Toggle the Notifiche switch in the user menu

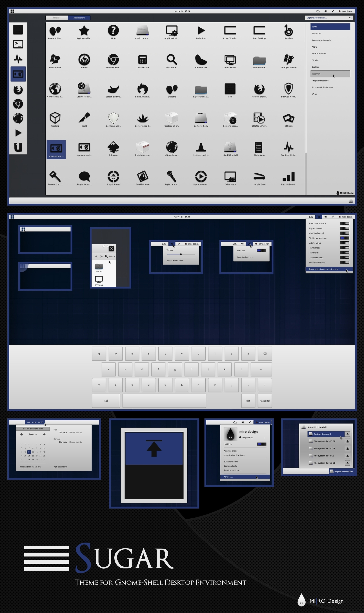click(x=261, y=444)
